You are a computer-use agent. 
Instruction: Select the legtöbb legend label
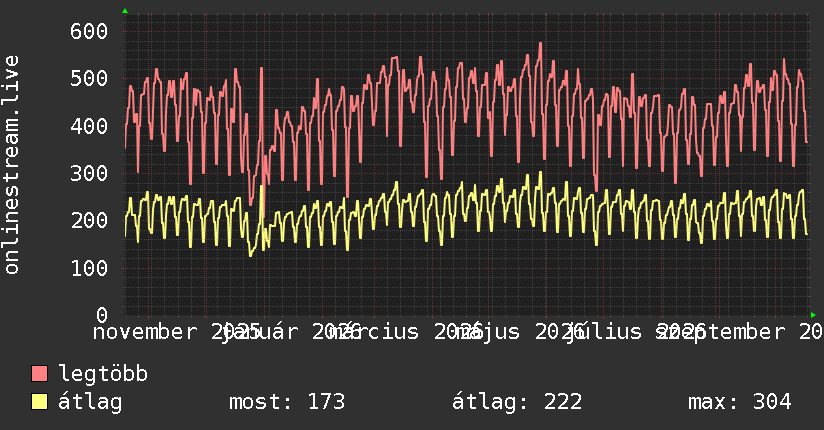coord(103,374)
